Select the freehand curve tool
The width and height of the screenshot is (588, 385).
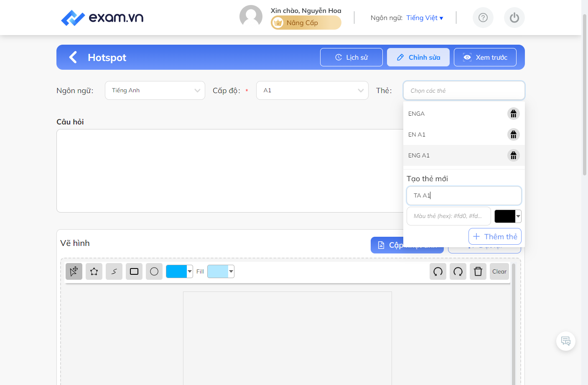(114, 271)
